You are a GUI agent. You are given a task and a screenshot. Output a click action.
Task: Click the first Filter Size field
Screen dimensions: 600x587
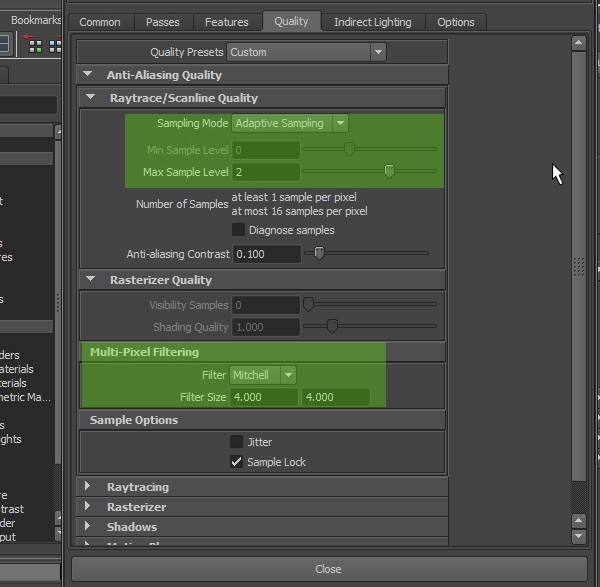tap(264, 397)
